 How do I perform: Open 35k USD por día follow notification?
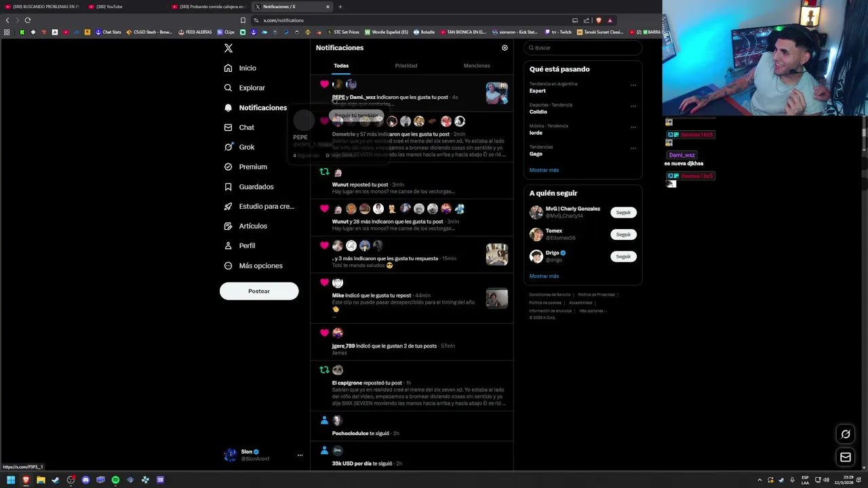412,456
